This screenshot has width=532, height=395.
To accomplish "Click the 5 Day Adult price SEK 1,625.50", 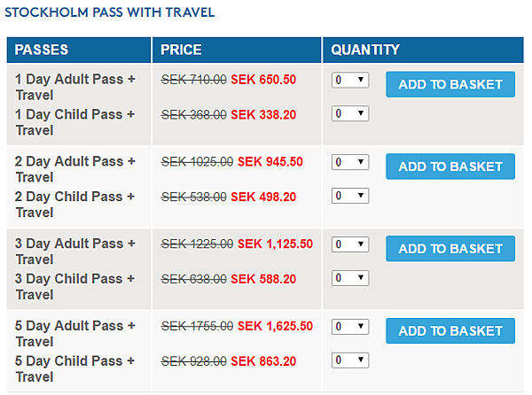I will click(275, 326).
